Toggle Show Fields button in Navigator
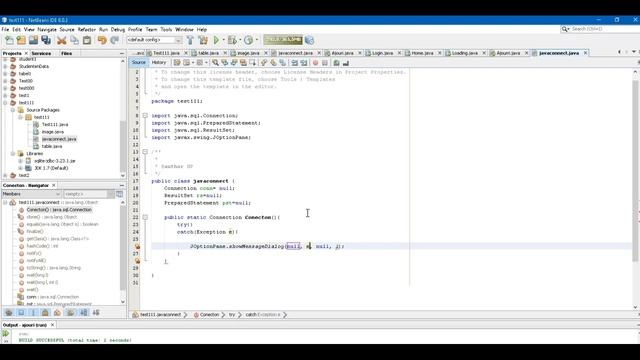 (x=21, y=313)
